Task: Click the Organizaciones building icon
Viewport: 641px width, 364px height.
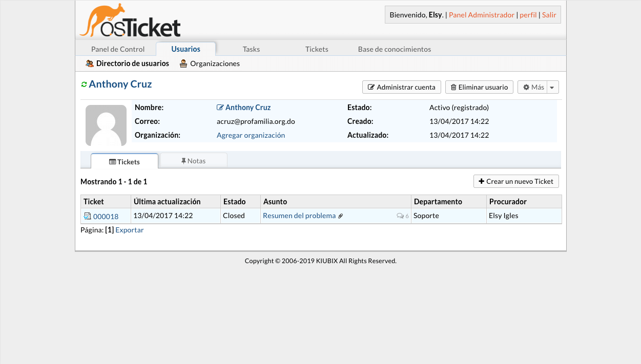Action: pos(183,63)
